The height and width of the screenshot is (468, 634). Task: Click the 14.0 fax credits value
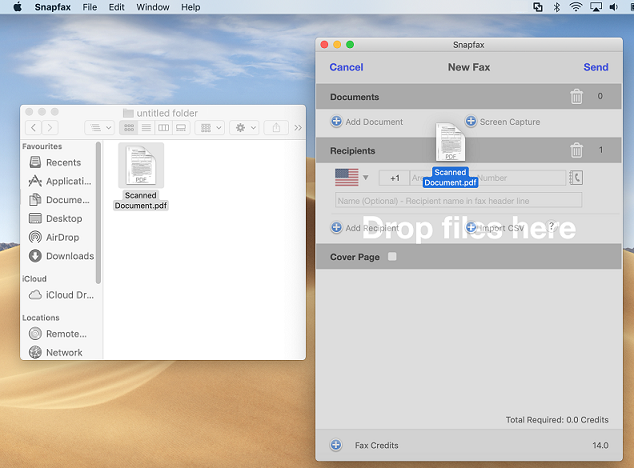click(600, 445)
